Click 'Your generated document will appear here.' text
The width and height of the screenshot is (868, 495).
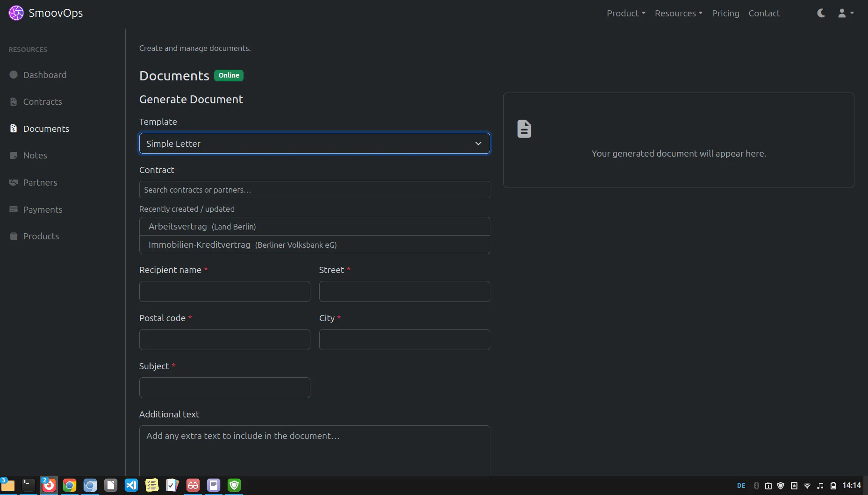coord(679,154)
